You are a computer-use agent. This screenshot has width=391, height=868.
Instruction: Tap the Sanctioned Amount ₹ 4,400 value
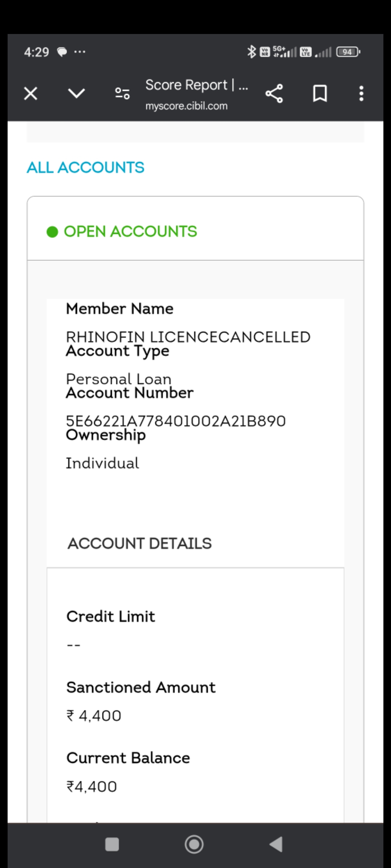94,716
